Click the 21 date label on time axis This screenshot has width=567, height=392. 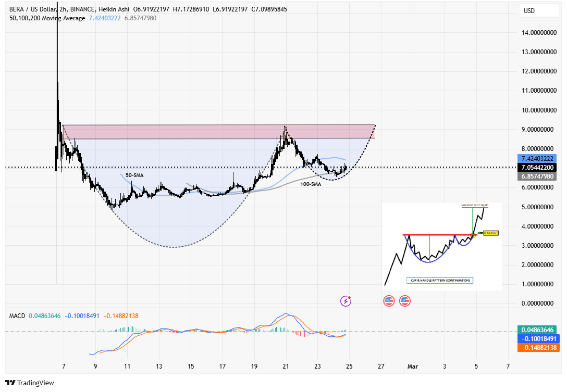coord(286,366)
